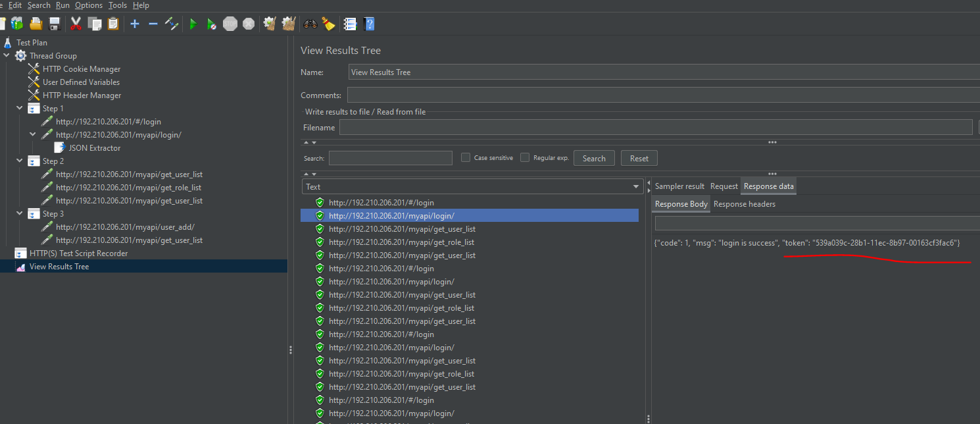Click the binoculars Search icon
Image resolution: width=980 pixels, height=424 pixels.
click(310, 24)
